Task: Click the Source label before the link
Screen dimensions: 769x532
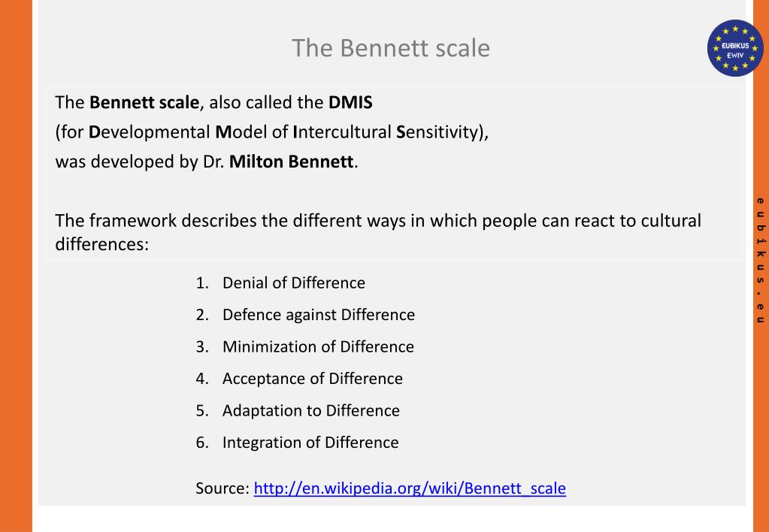Action: tap(223, 488)
